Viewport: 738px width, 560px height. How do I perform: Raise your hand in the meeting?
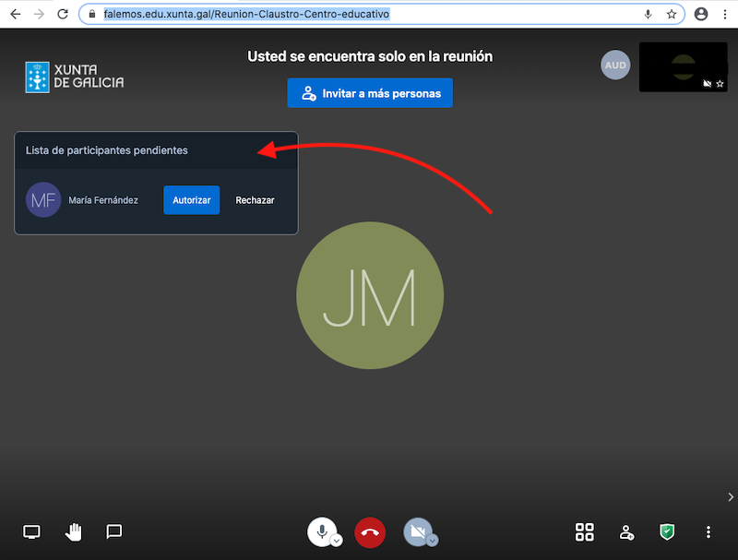pyautogui.click(x=73, y=531)
